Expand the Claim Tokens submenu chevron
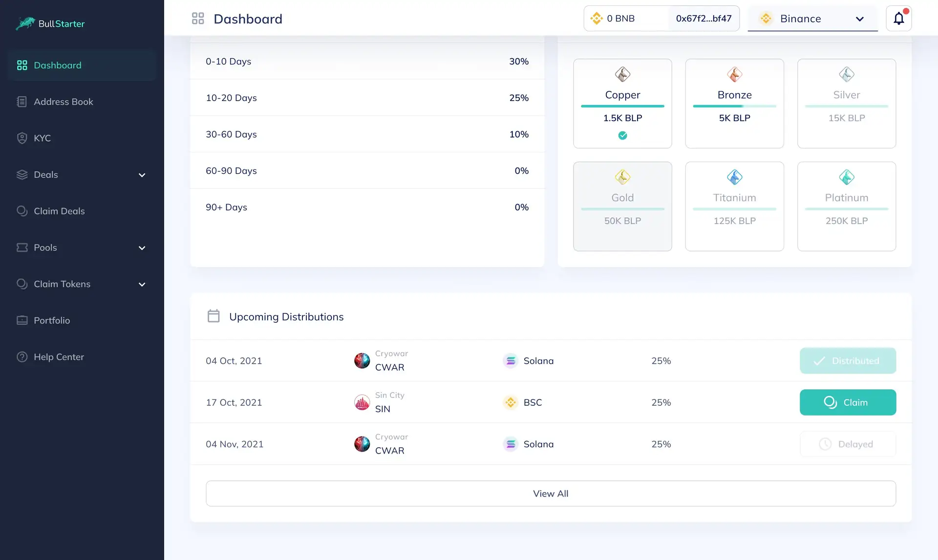This screenshot has width=938, height=560. [142, 284]
